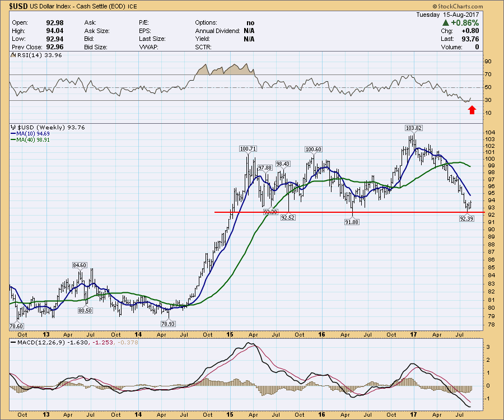Viewport: 504px width, 420px height.
Task: Click the green MA(40) legend line marker
Action: tap(14, 141)
